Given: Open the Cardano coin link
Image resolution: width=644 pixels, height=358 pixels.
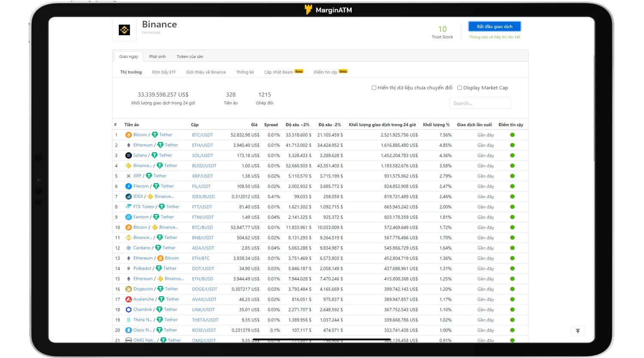Looking at the screenshot, I should click(x=142, y=248).
